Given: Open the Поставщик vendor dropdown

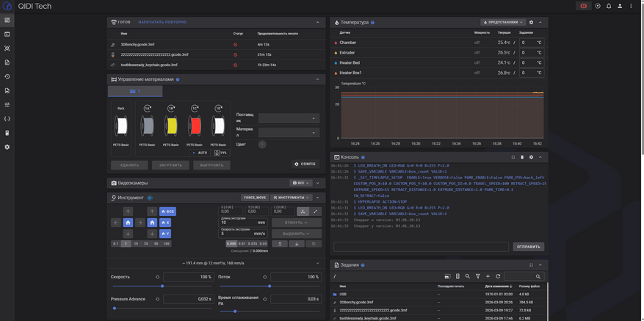Looking at the screenshot, I should (288, 118).
